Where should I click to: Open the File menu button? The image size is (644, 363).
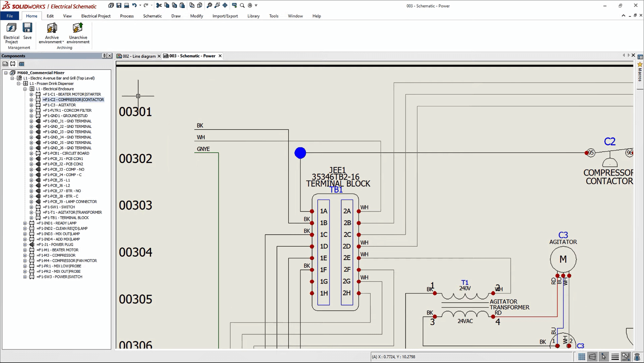(10, 16)
